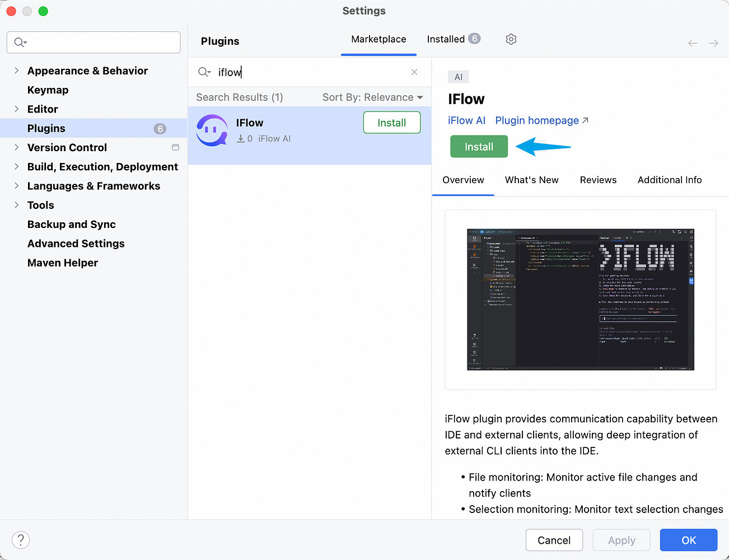This screenshot has height=560, width=729.
Task: Expand Build, Execution, Deployment
Action: click(x=15, y=166)
